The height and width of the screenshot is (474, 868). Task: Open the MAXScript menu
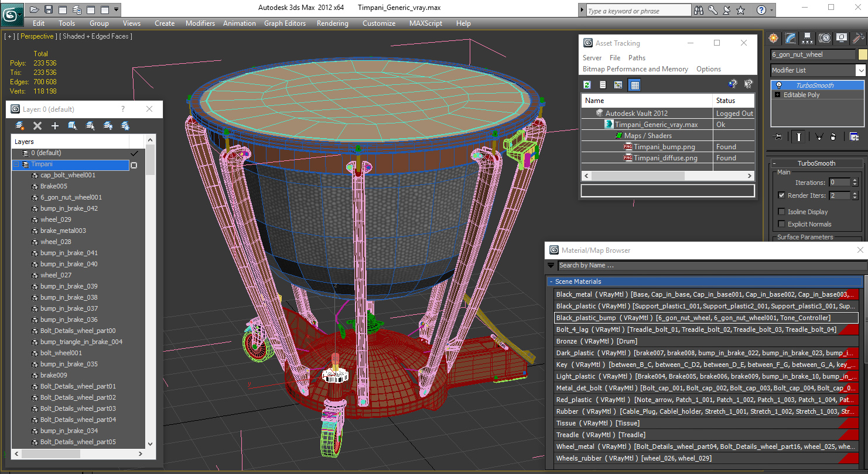point(426,23)
